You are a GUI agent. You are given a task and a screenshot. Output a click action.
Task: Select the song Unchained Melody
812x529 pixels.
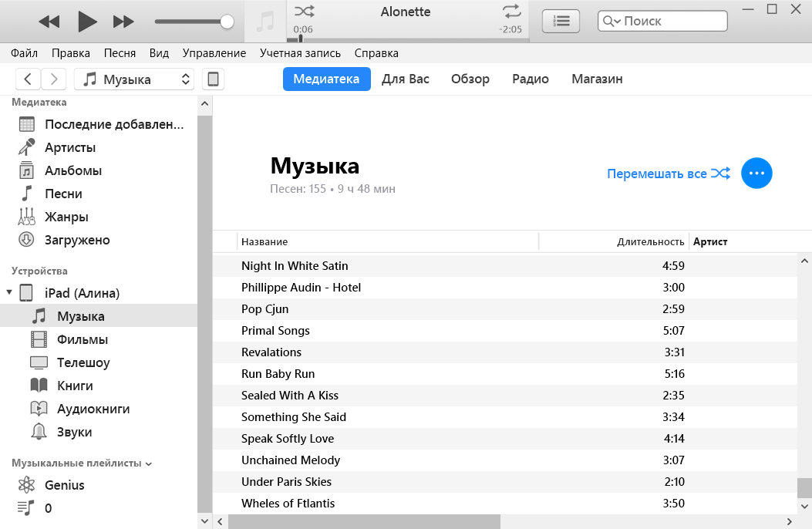point(291,460)
